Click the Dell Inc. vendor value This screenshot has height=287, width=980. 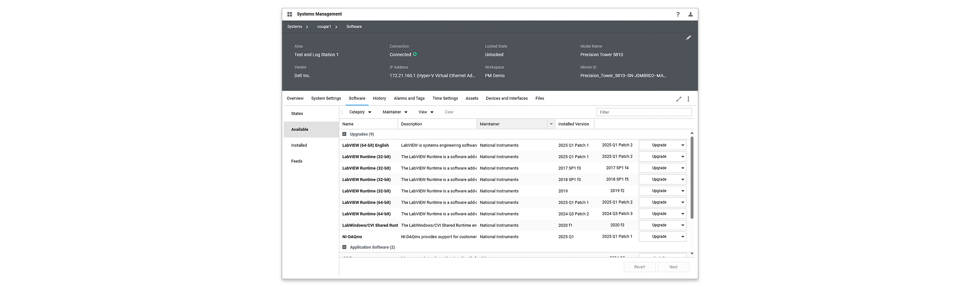click(302, 76)
